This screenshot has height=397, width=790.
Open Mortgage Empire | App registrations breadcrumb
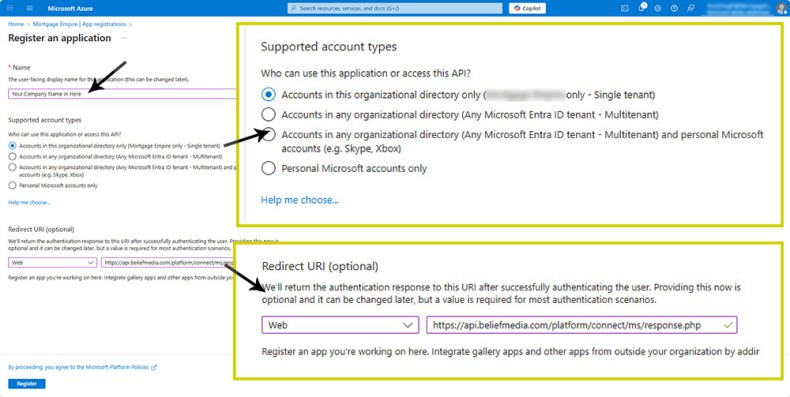[x=79, y=24]
